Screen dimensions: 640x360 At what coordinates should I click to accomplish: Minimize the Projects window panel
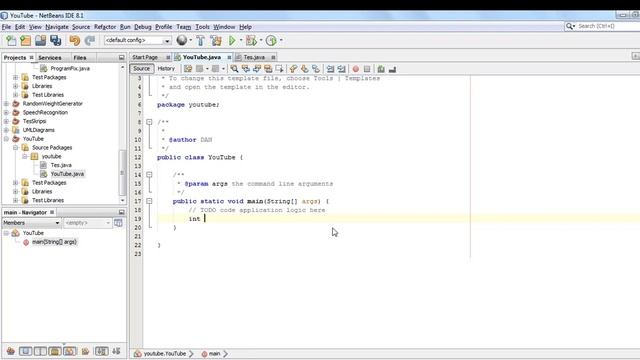(x=121, y=58)
